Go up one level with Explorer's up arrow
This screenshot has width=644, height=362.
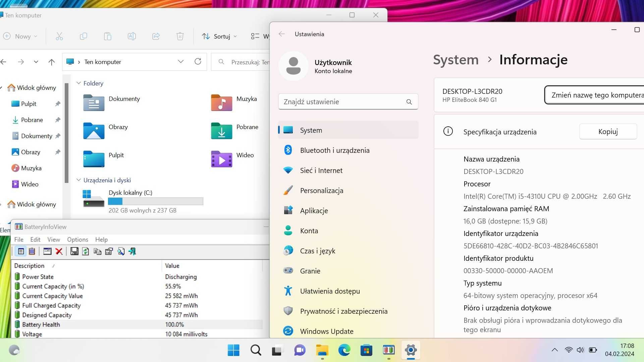51,62
